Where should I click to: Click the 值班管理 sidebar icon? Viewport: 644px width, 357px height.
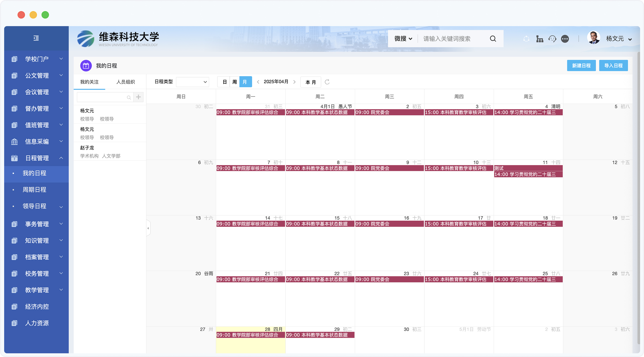[14, 125]
